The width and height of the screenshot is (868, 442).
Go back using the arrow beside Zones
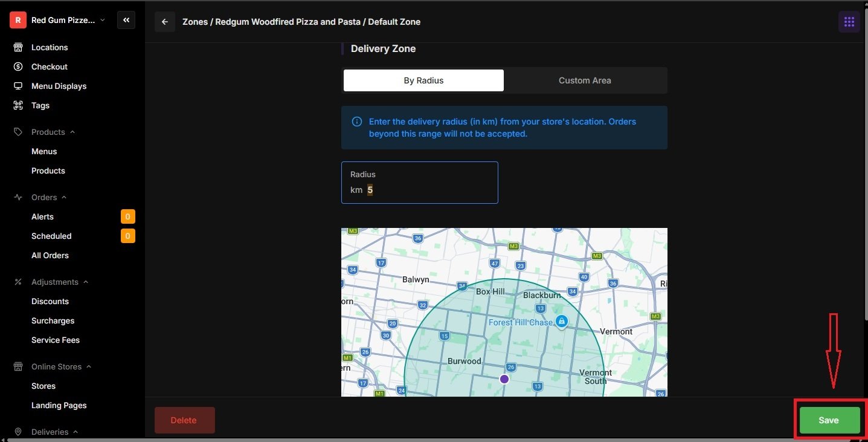pyautogui.click(x=165, y=22)
